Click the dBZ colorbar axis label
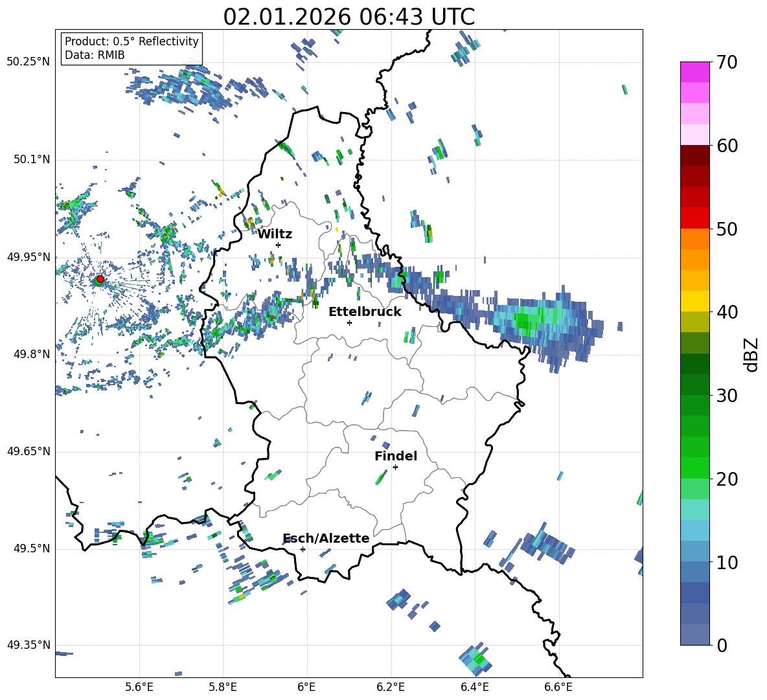This screenshot has width=767, height=700. 751,354
